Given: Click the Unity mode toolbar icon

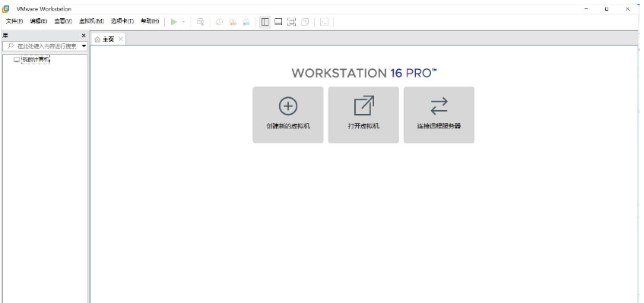Looking at the screenshot, I should pos(305,22).
